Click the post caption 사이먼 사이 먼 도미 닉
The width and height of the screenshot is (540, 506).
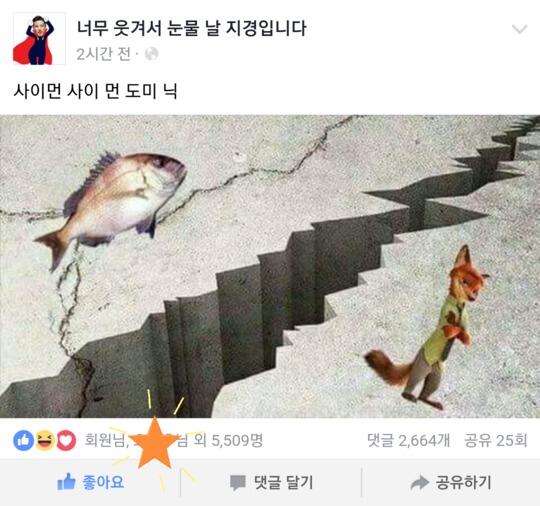(95, 91)
